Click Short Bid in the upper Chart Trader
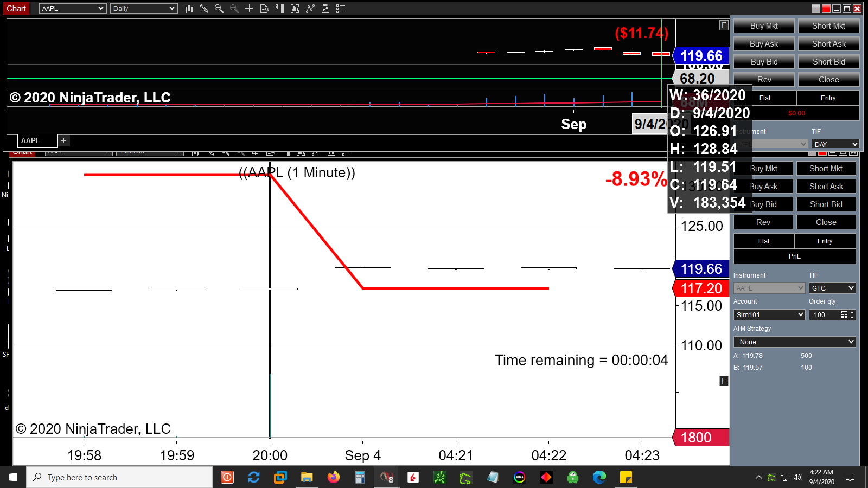 tap(828, 62)
